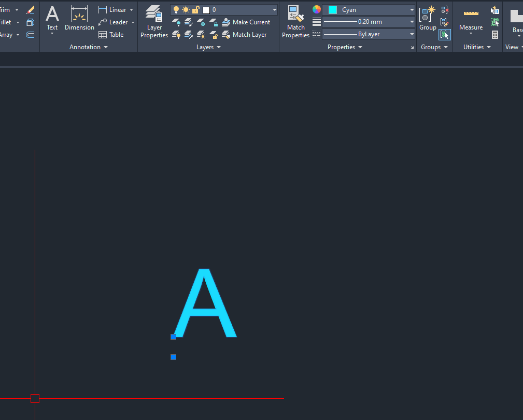This screenshot has height=420, width=523.
Task: Open the ByLayer linetype dropdown
Action: (369, 34)
